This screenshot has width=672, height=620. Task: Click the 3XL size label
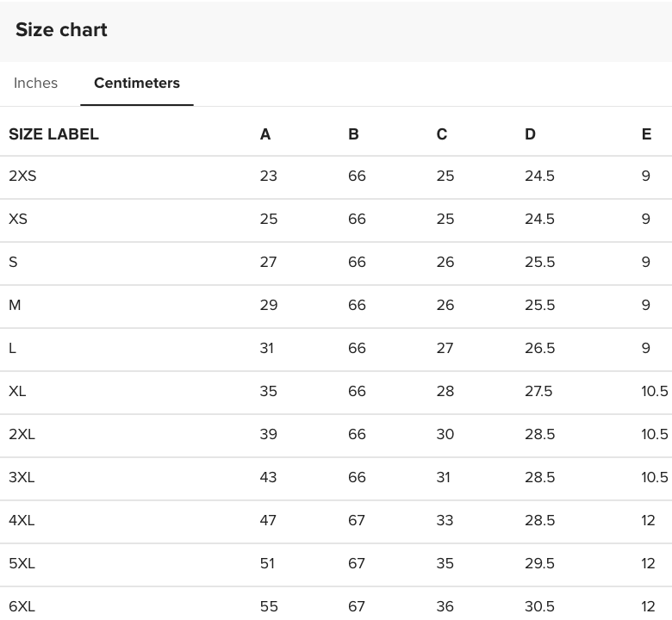click(22, 478)
